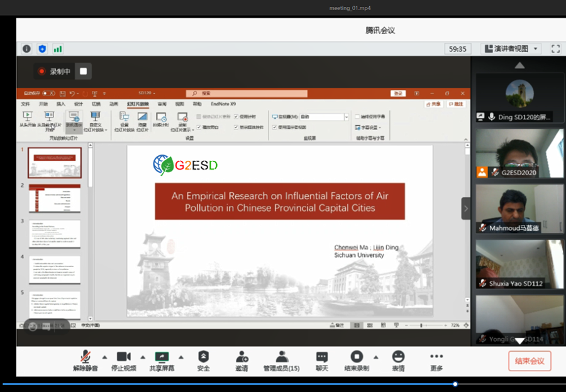Toggle the greyed 保持幻灯片更新 checkbox
Image resolution: width=566 pixels, height=392 pixels.
tap(199, 116)
